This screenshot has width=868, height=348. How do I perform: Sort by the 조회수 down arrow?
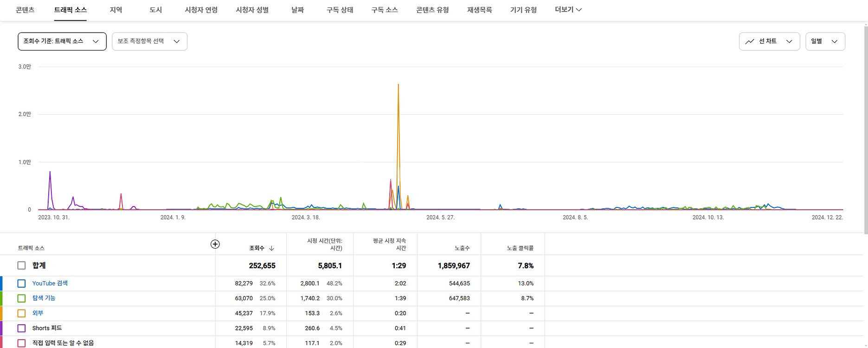271,248
